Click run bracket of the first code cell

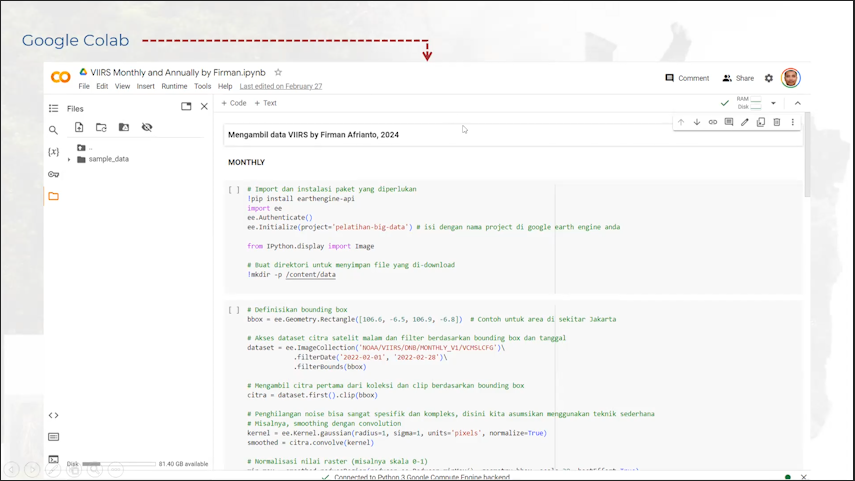pyautogui.click(x=234, y=189)
